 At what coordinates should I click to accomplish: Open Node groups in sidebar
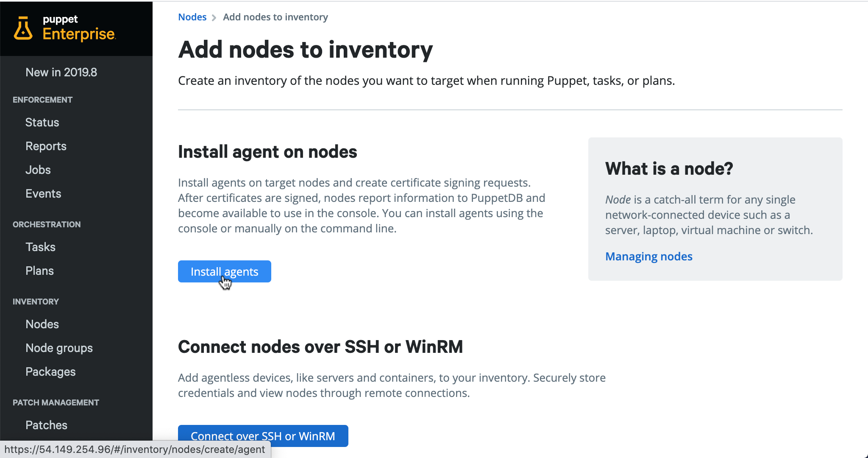(59, 348)
